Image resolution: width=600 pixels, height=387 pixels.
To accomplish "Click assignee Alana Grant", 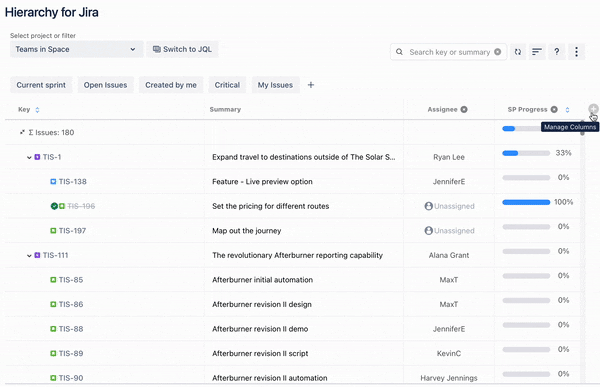I will point(449,255).
